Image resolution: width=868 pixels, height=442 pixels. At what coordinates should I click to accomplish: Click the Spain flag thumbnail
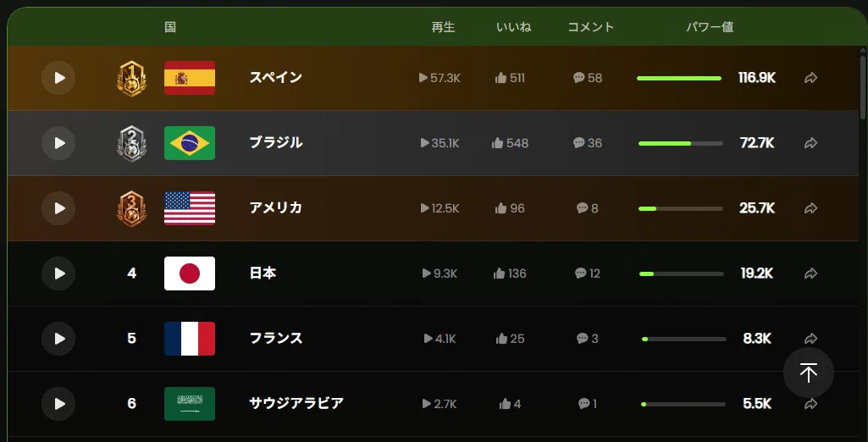click(x=190, y=78)
